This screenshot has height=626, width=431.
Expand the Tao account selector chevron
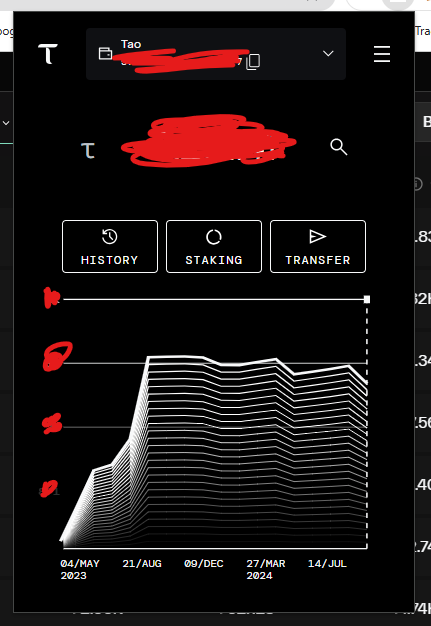click(328, 53)
